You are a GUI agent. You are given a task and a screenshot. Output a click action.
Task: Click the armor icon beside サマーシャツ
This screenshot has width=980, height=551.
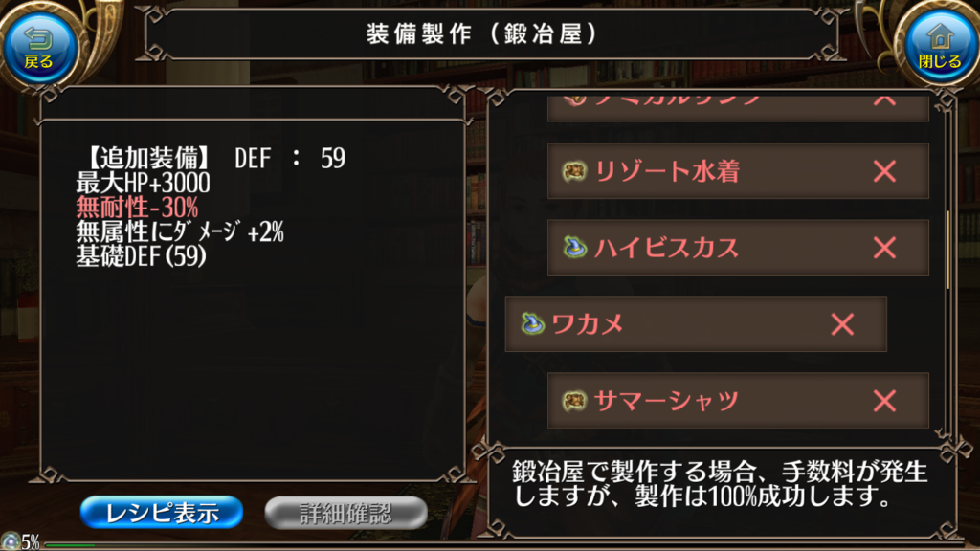[x=574, y=401]
